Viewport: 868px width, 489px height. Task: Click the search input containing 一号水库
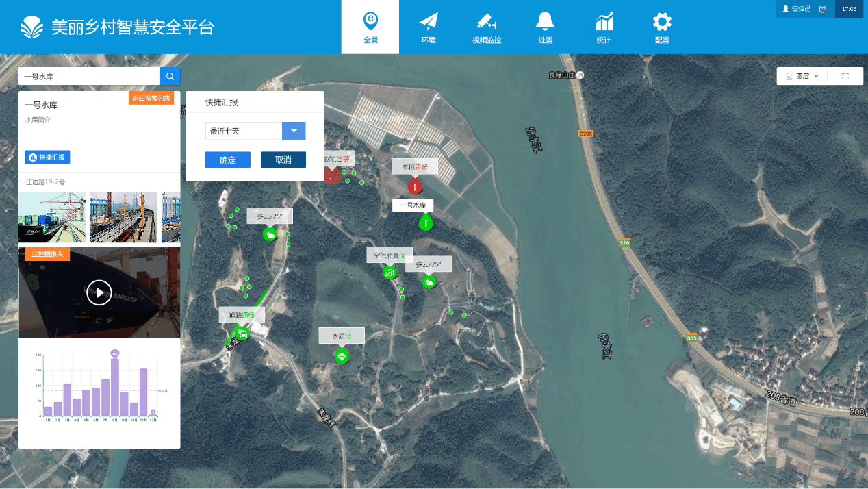89,77
